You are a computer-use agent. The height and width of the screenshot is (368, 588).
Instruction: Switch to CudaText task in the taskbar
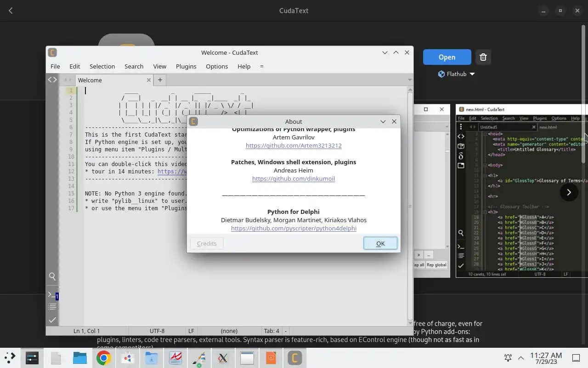(294, 358)
